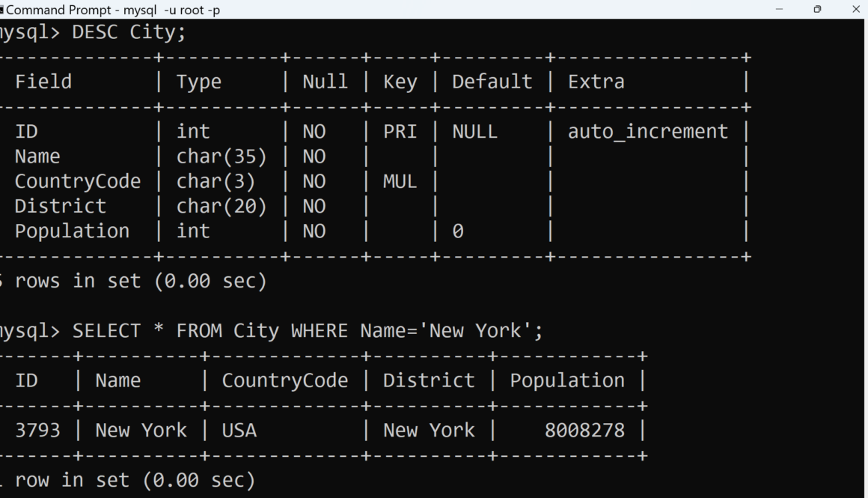Select the Default column header
The width and height of the screenshot is (868, 498).
492,82
